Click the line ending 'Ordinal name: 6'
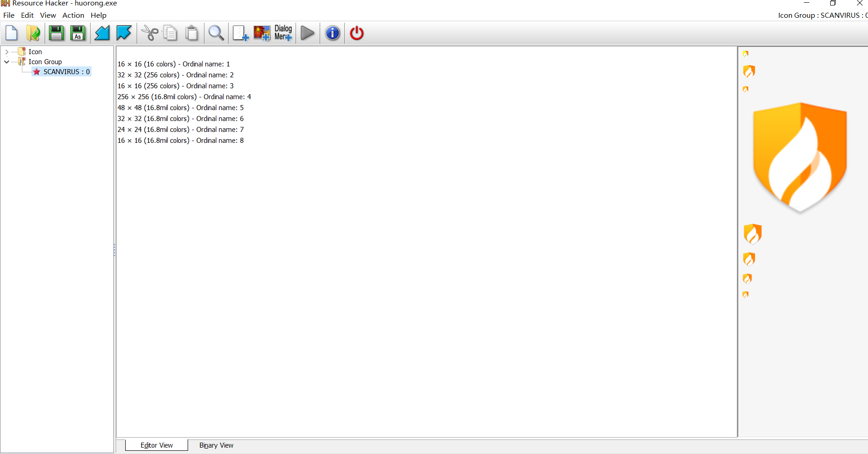Image resolution: width=868 pixels, height=454 pixels. (x=180, y=119)
